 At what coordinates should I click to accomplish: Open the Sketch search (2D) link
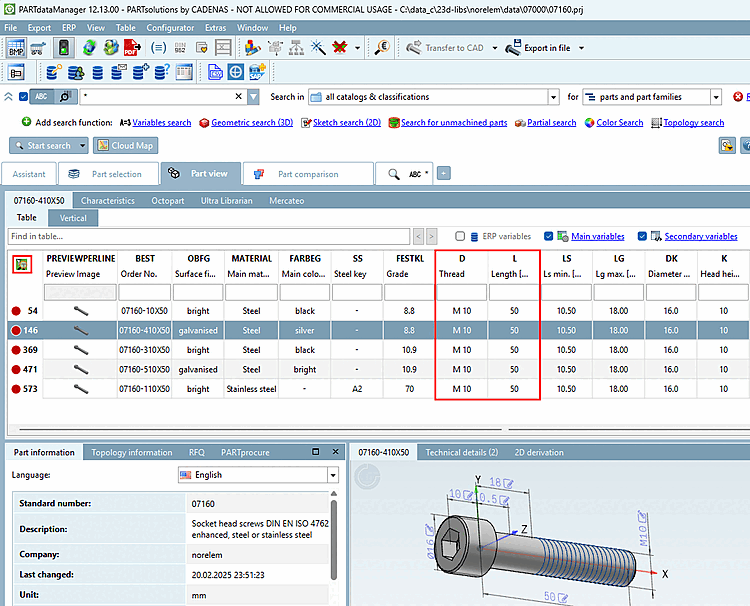(347, 123)
